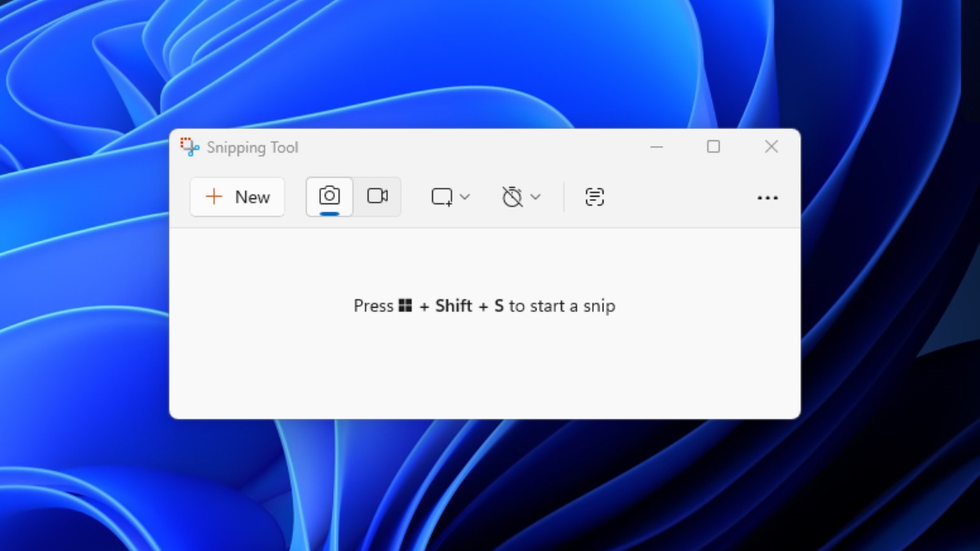Start a new snip with New button

click(237, 197)
